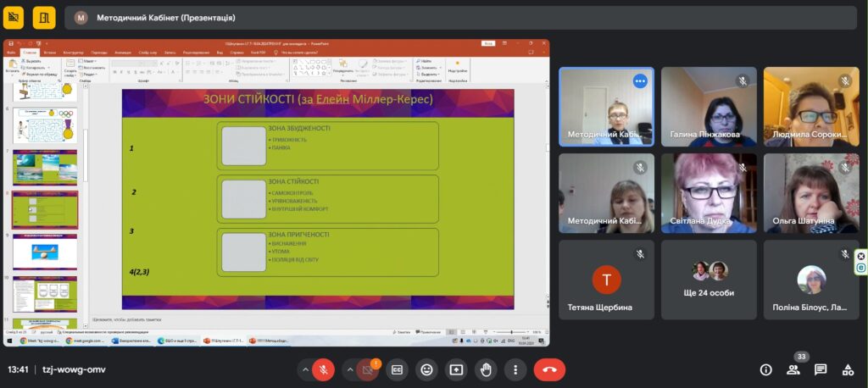Screen dimensions: 868x388
Task: Open the Макет layout dropdown
Action: (x=87, y=61)
